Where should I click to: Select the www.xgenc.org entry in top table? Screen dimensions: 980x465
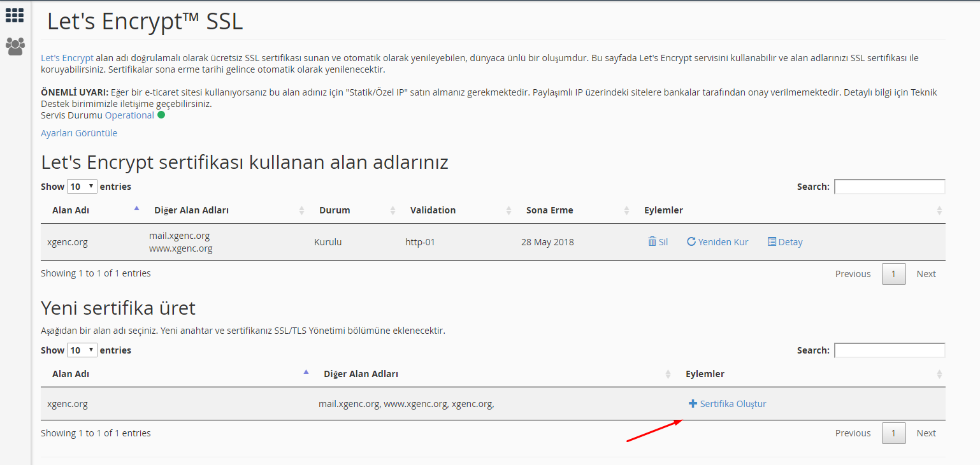[181, 248]
